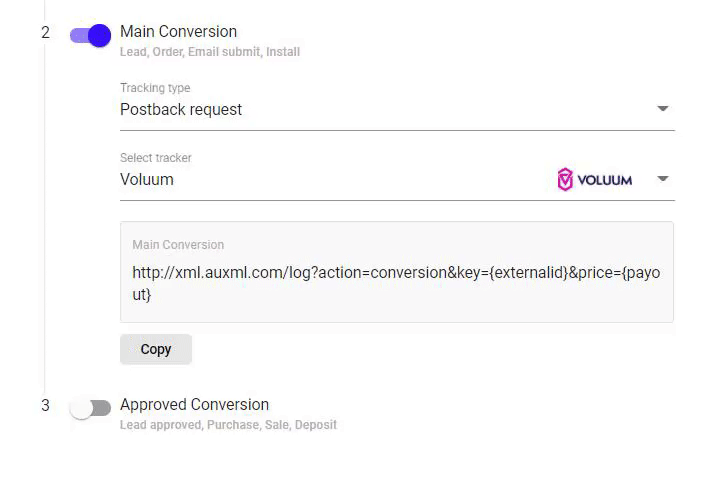Click Lead approved, Purchase, Sale subtitle
Screen dimensions: 708x480
[x=228, y=425]
